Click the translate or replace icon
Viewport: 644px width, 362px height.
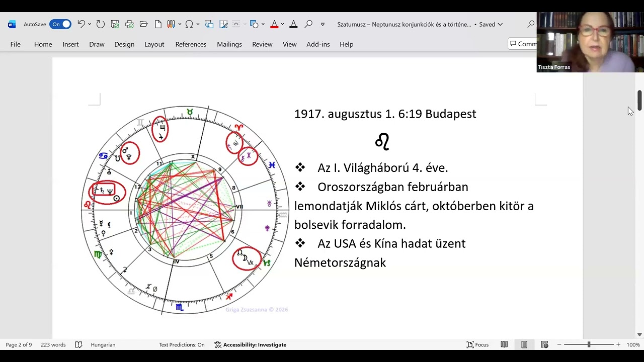[x=209, y=24]
